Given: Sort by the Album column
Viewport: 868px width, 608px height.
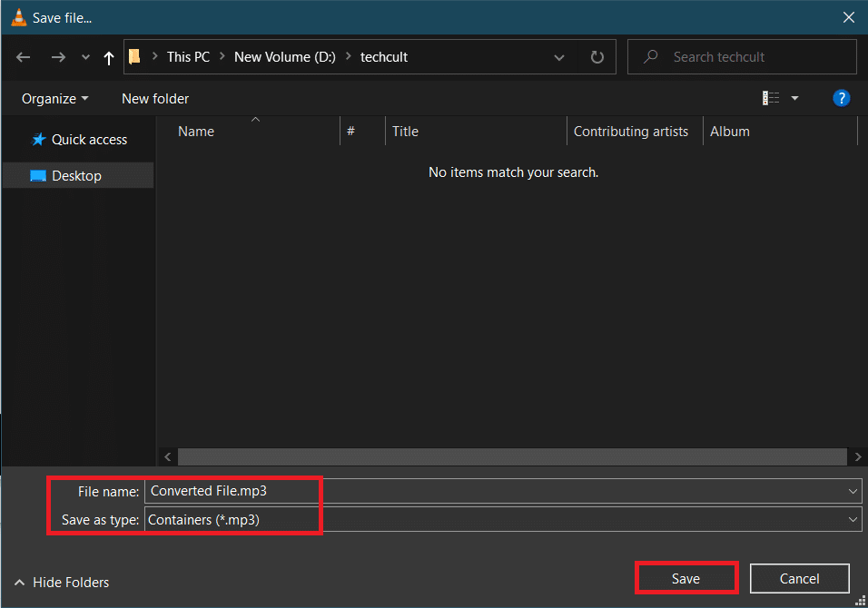Looking at the screenshot, I should click(x=780, y=131).
